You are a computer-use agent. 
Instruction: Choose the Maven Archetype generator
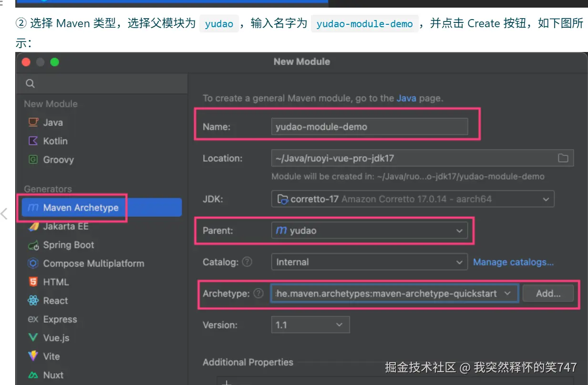coord(102,208)
